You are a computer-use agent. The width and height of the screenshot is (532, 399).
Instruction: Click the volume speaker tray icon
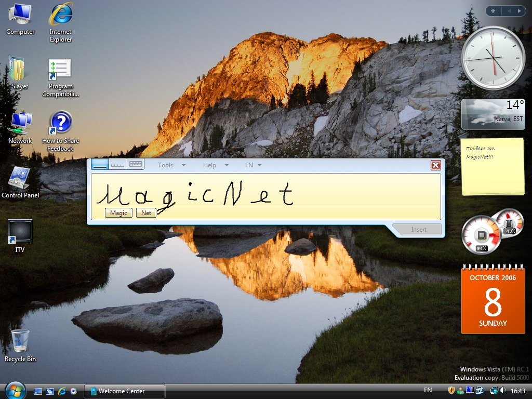(x=502, y=391)
